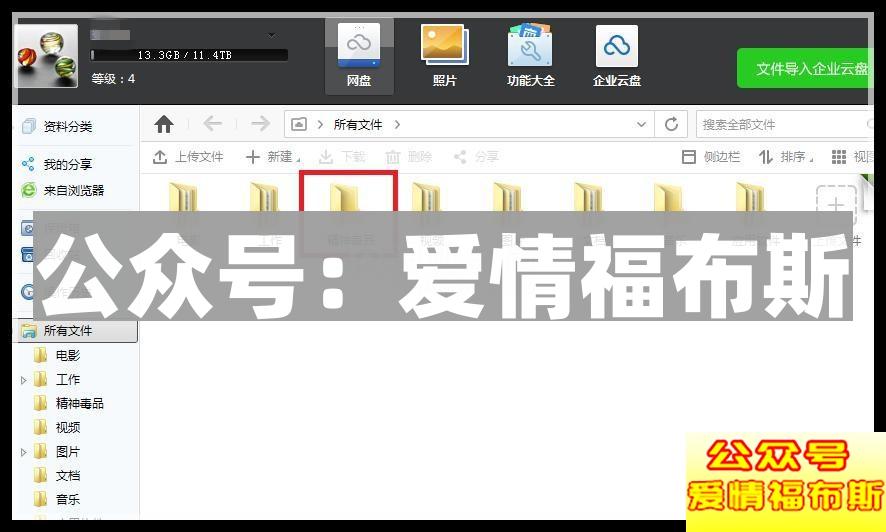Select the 精神毒品 folder in tree
886x532 pixels.
[x=79, y=403]
